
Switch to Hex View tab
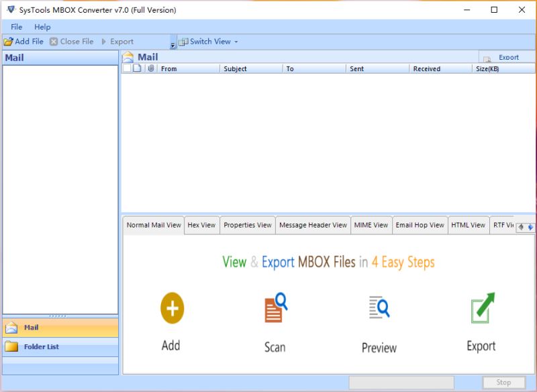tap(202, 226)
